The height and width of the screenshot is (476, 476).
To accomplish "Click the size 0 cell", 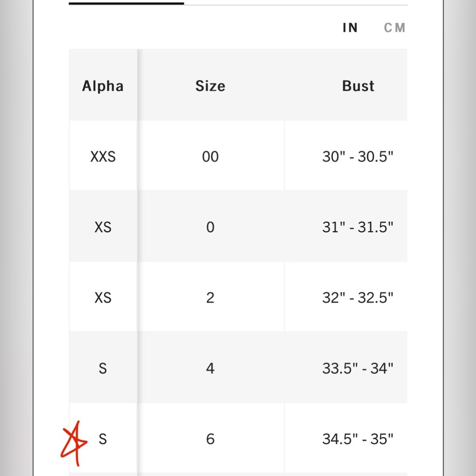I will 210,227.
